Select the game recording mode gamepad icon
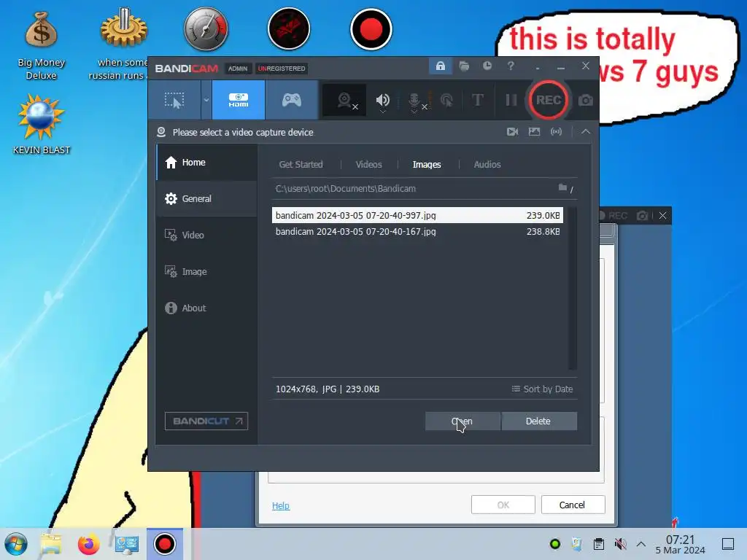Image resolution: width=747 pixels, height=560 pixels. pyautogui.click(x=292, y=100)
